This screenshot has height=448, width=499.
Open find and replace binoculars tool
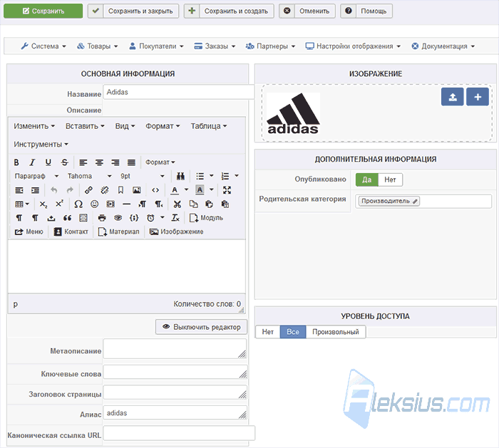pyautogui.click(x=180, y=176)
